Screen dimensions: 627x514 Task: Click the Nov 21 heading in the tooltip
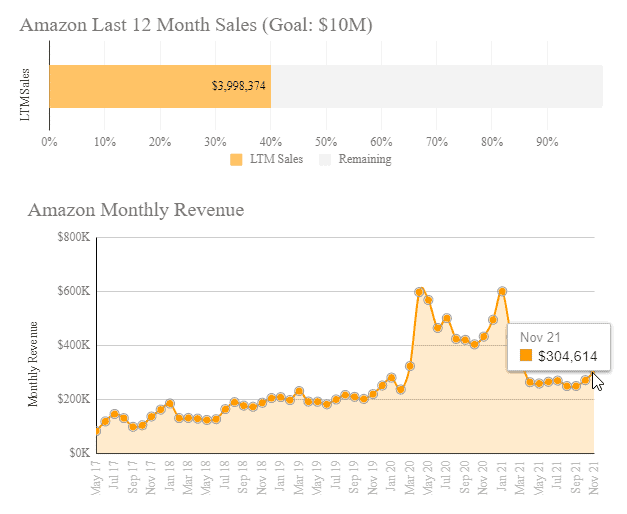[540, 336]
